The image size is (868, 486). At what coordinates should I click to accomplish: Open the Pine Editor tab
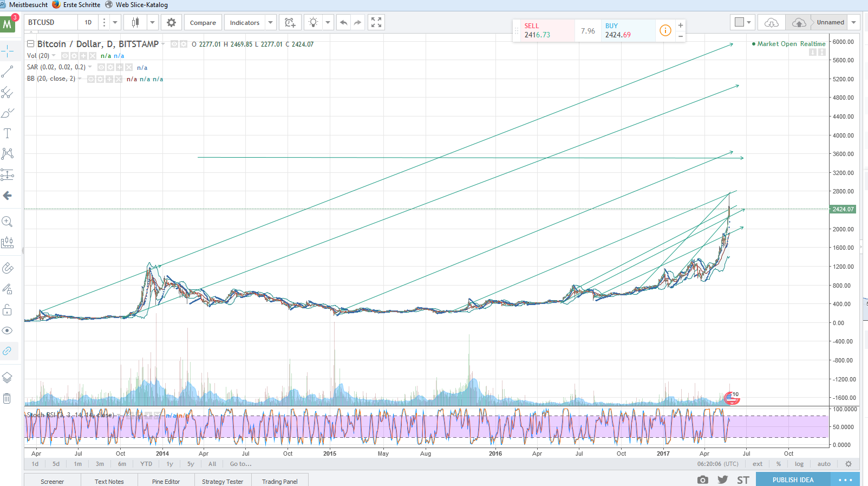point(166,481)
